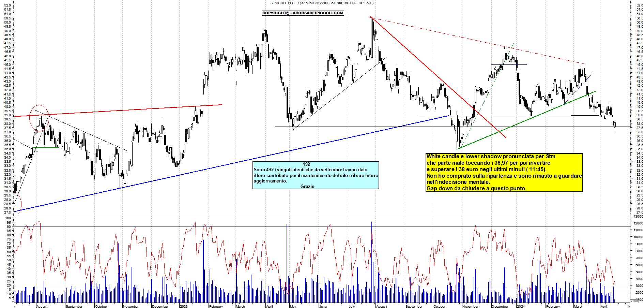Image resolution: width=644 pixels, height=308 pixels.
Task: Click the '12000' volume axis value
Action: click(638, 223)
